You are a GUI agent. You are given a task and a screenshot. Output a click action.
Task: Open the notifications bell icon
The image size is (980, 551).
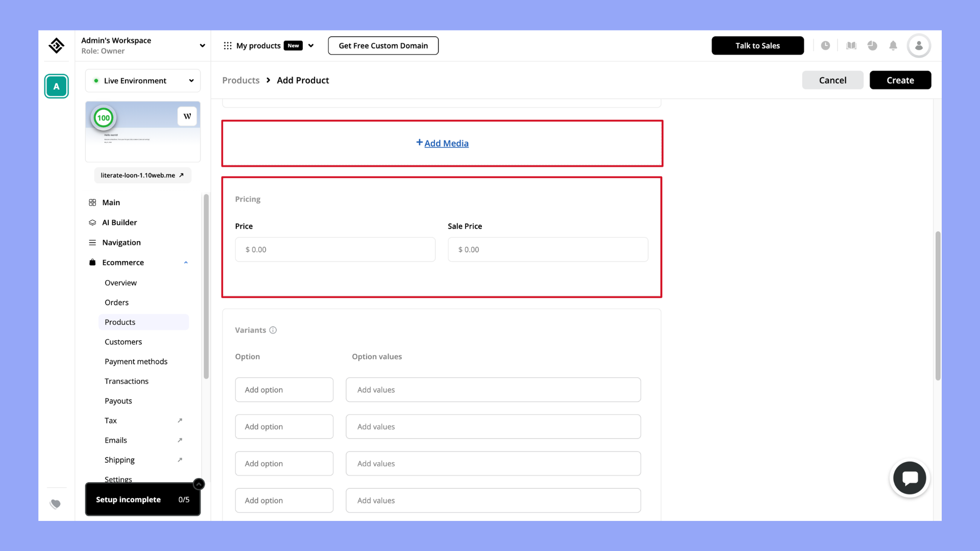click(893, 45)
